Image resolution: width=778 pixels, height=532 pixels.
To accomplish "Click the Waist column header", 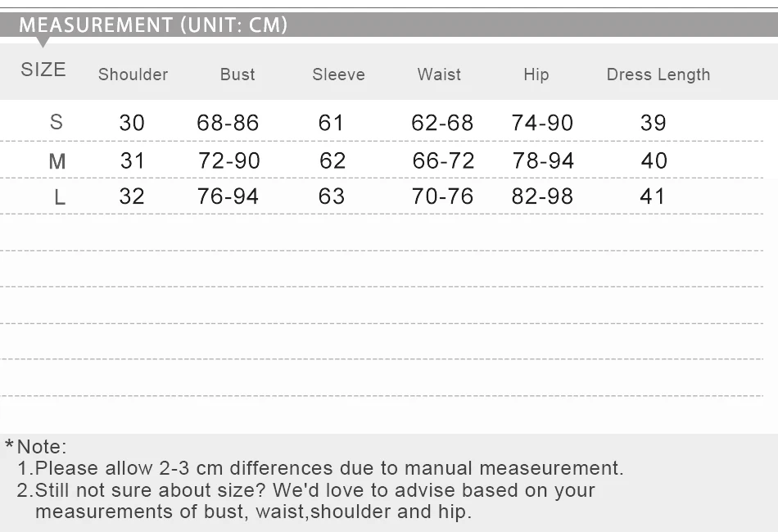I will tap(439, 74).
